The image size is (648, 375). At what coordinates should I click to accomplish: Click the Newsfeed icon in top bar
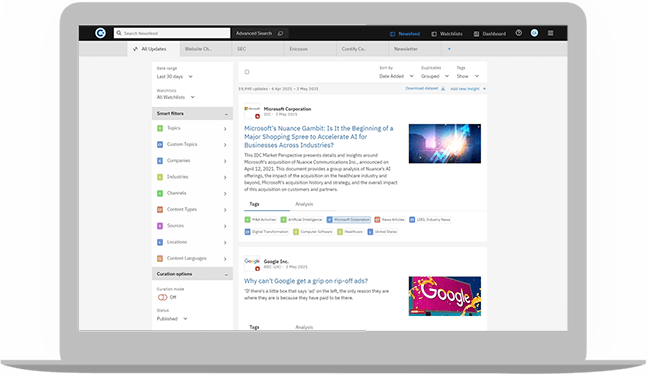point(392,34)
